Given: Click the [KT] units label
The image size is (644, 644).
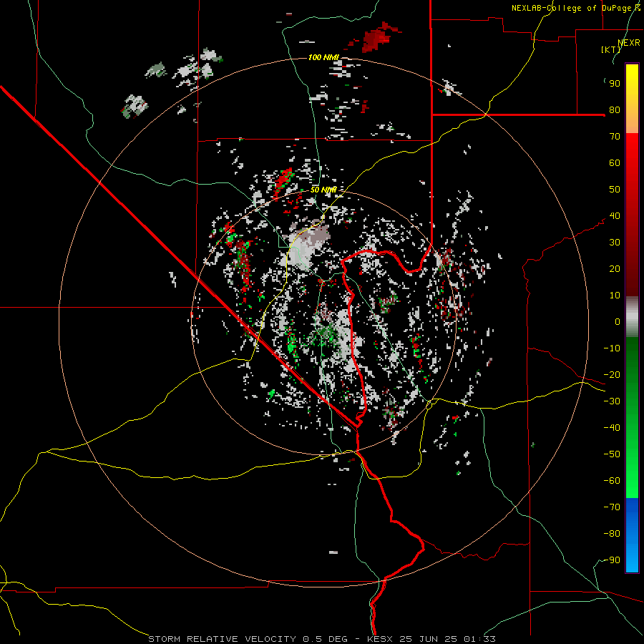Looking at the screenshot, I should click(x=610, y=49).
